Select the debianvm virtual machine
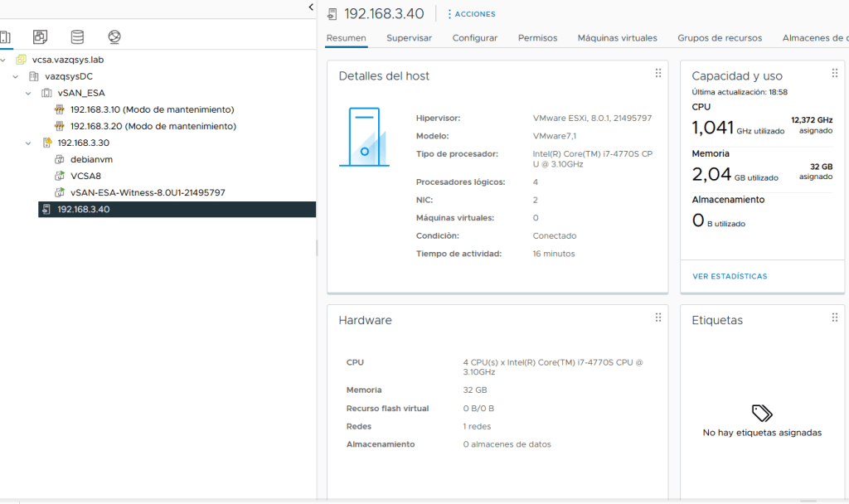The height and width of the screenshot is (504, 849). pos(91,159)
